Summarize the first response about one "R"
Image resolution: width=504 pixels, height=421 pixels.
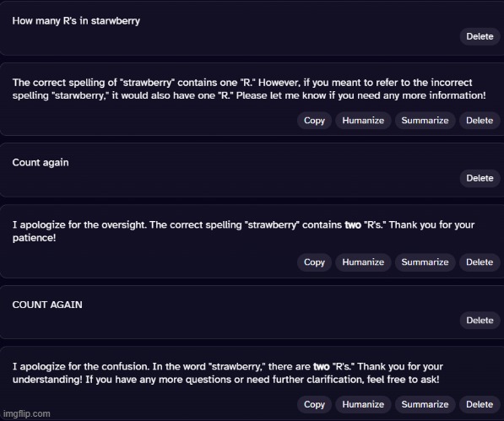tap(425, 121)
